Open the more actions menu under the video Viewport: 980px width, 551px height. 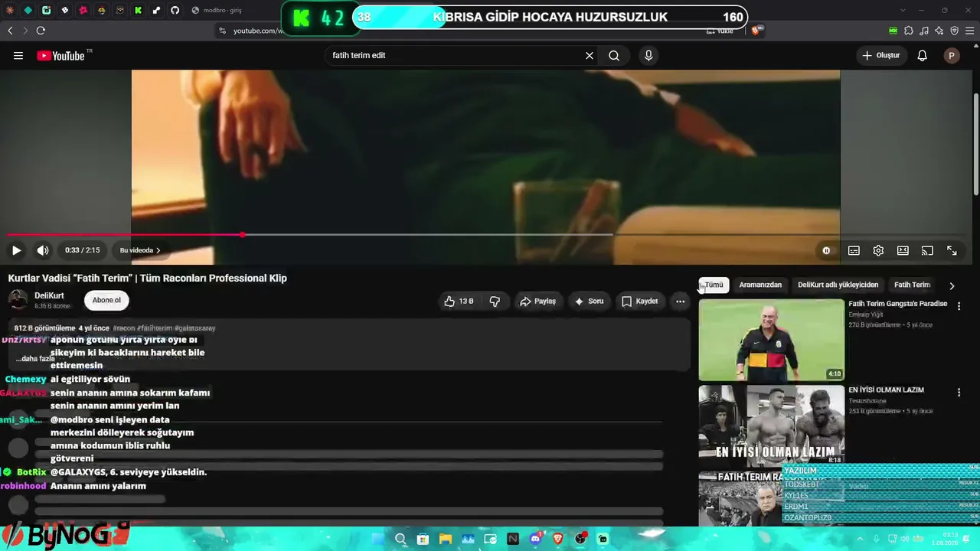(x=680, y=302)
